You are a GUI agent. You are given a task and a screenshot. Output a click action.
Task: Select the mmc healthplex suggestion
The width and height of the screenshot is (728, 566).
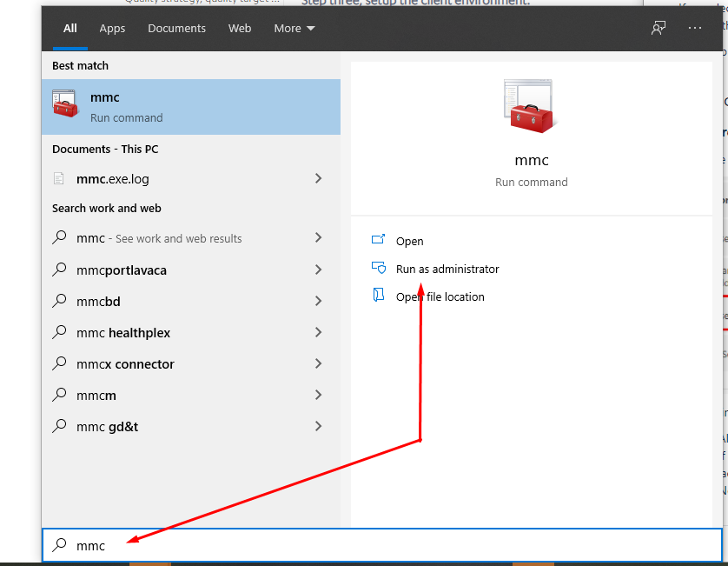(191, 332)
